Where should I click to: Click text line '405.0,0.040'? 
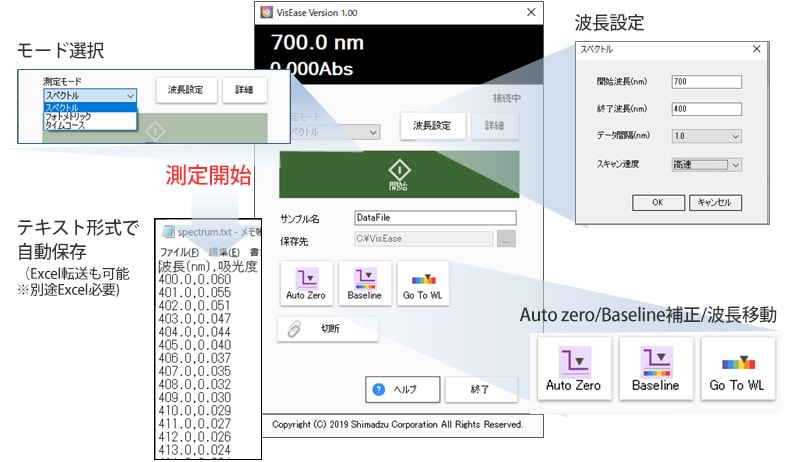coord(194,345)
